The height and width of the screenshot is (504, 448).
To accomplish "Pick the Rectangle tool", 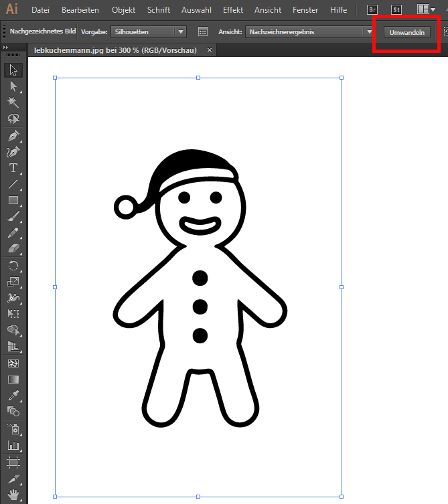I will click(x=13, y=200).
